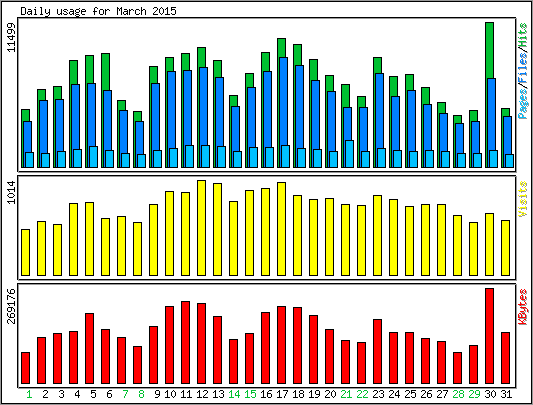The height and width of the screenshot is (405, 533).
Task: Select day label 26 on the x-axis
Action: (426, 394)
